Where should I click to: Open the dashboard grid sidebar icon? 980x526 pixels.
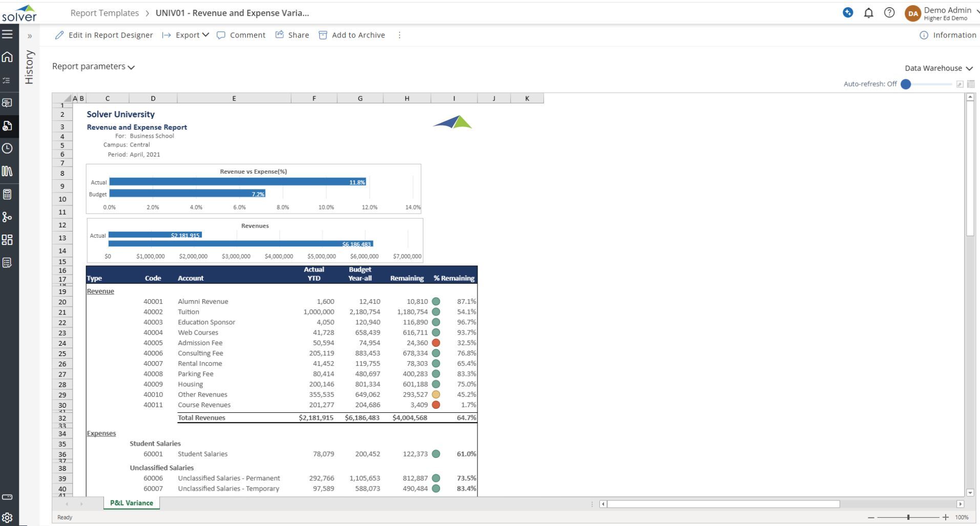[x=7, y=240]
